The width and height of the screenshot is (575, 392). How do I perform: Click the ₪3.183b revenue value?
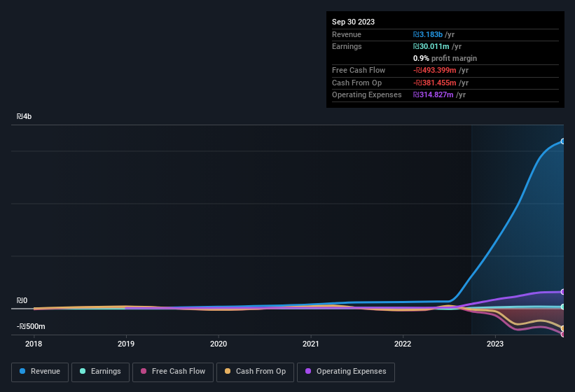coord(428,34)
